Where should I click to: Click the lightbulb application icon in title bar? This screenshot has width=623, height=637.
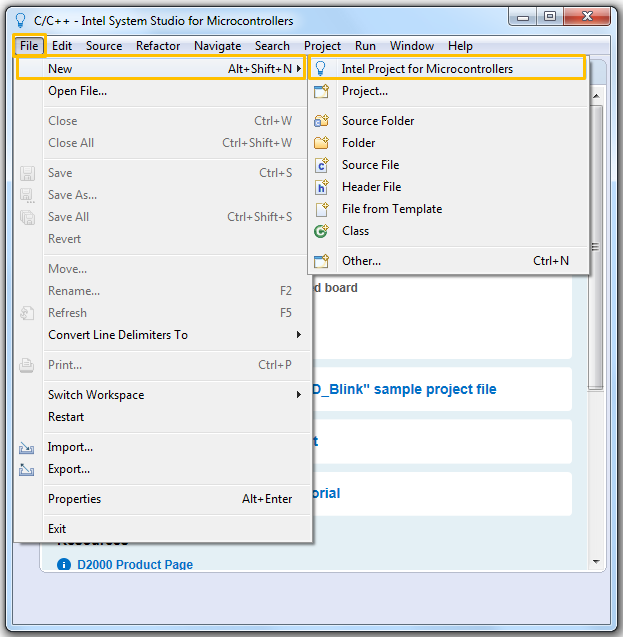(x=20, y=20)
